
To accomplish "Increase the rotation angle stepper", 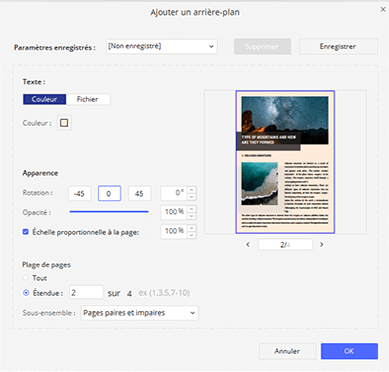I will (x=192, y=190).
